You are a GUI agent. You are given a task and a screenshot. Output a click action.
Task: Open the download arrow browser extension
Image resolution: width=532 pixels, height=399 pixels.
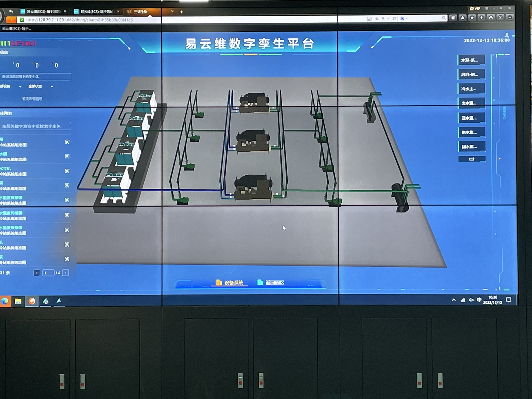(481, 17)
